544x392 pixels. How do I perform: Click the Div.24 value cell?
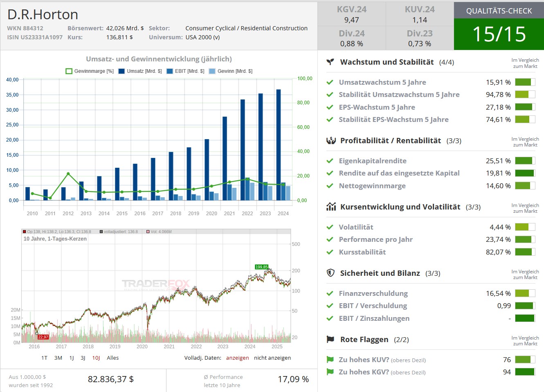[352, 38]
